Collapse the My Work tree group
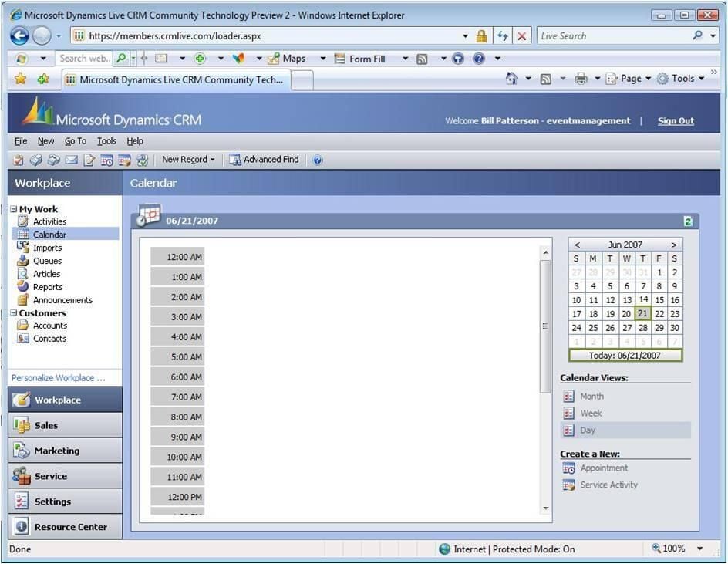 (14, 209)
